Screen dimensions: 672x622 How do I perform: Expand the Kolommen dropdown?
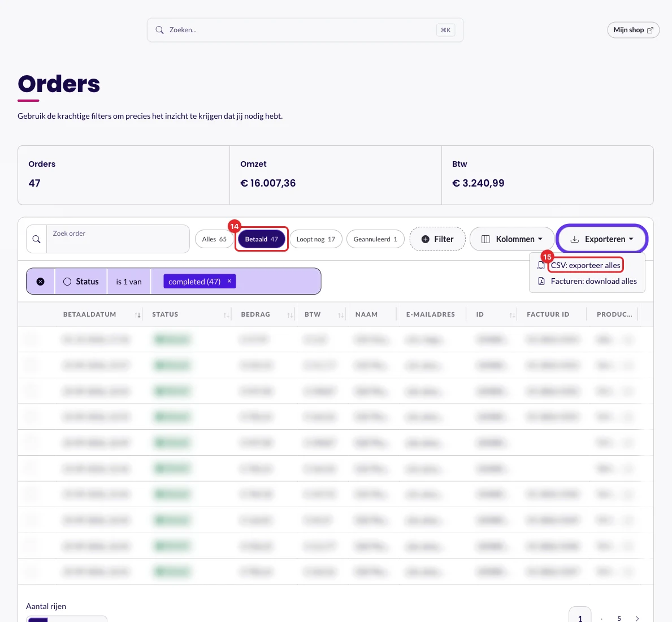click(x=512, y=239)
